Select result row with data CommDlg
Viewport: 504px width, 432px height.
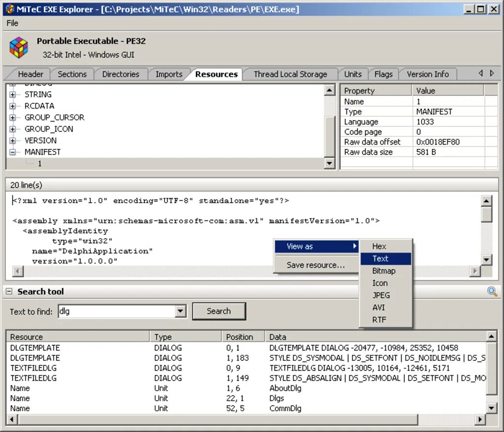click(x=247, y=409)
